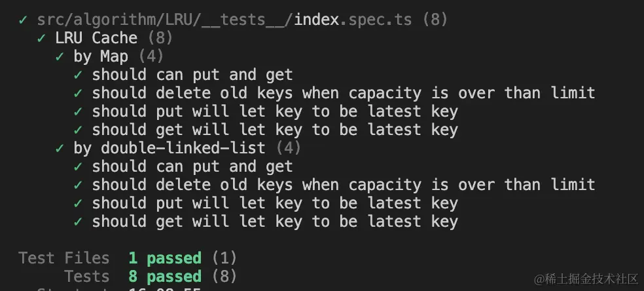Click checkmark of put test under by double-linked-list

79,203
